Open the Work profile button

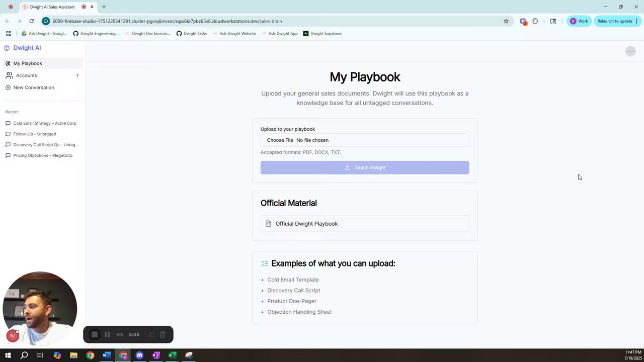(579, 21)
